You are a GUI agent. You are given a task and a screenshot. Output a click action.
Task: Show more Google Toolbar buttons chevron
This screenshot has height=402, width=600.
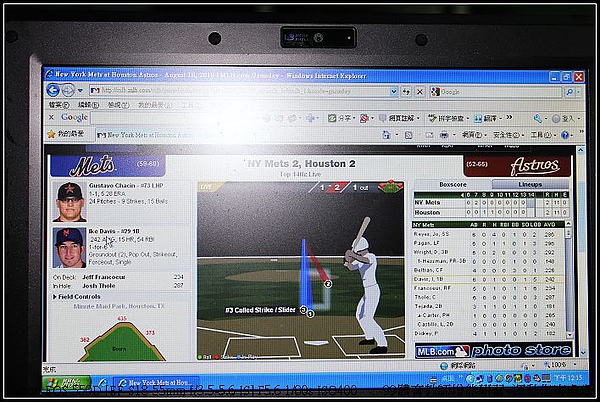pyautogui.click(x=509, y=117)
